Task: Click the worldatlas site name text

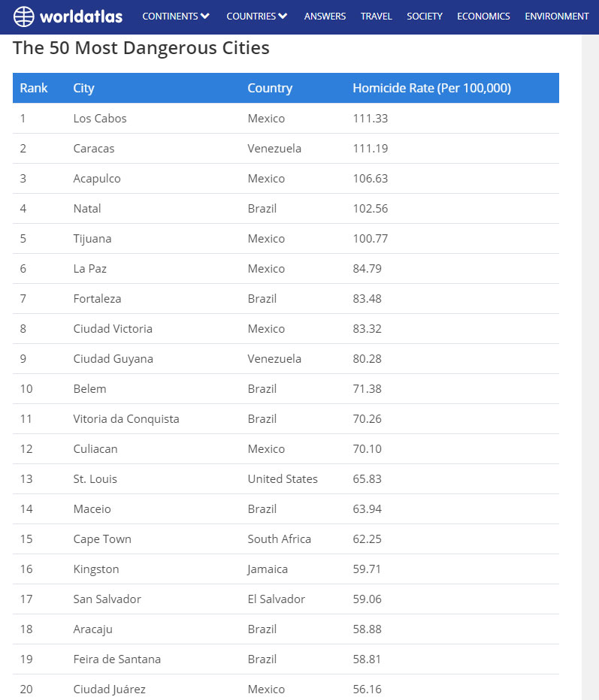Action: click(82, 17)
